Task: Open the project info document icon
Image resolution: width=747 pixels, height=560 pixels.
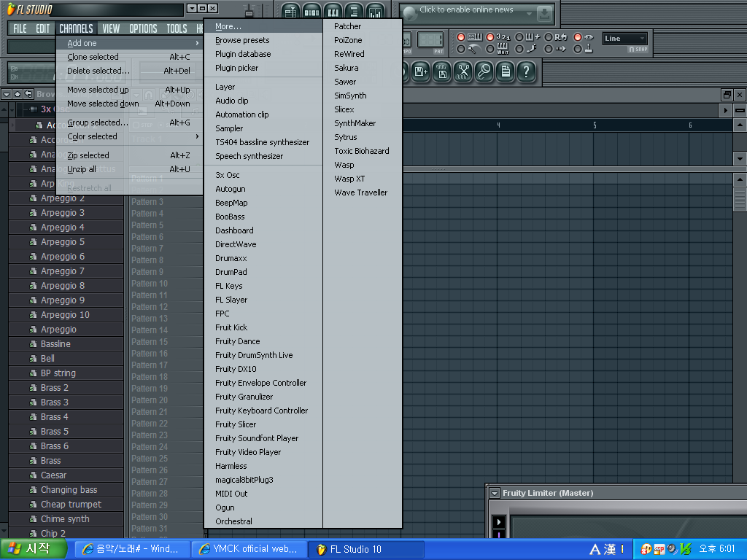Action: pos(505,72)
